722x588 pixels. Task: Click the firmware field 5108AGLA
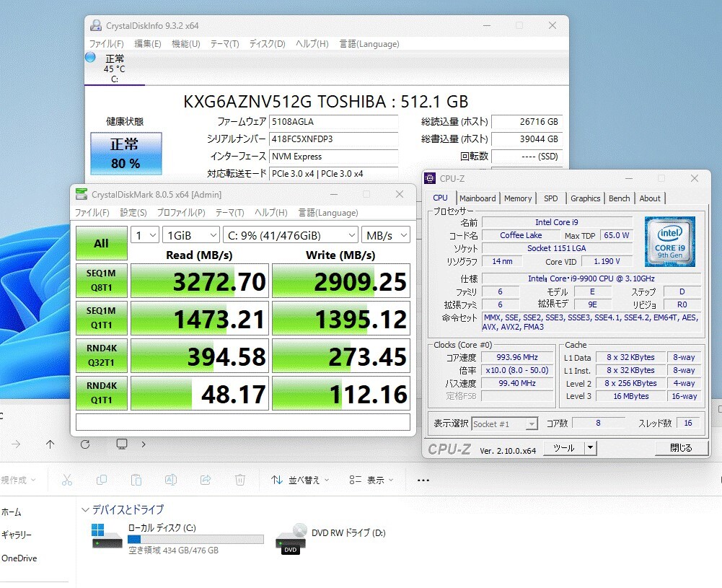click(333, 121)
